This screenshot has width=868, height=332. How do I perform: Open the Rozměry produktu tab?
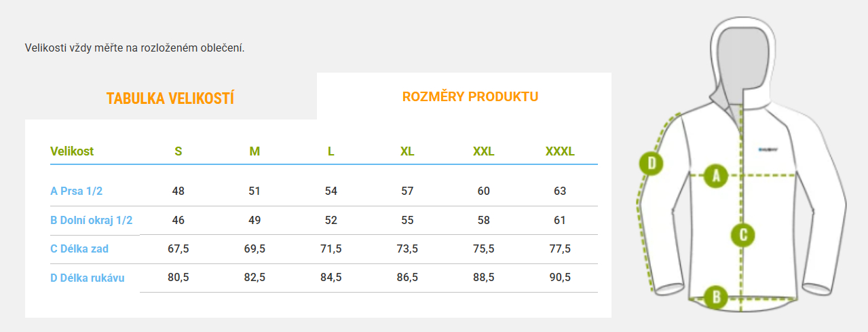click(x=470, y=96)
